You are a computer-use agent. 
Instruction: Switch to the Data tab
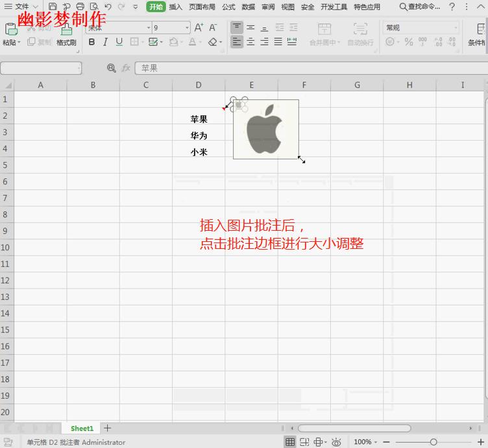click(x=249, y=7)
